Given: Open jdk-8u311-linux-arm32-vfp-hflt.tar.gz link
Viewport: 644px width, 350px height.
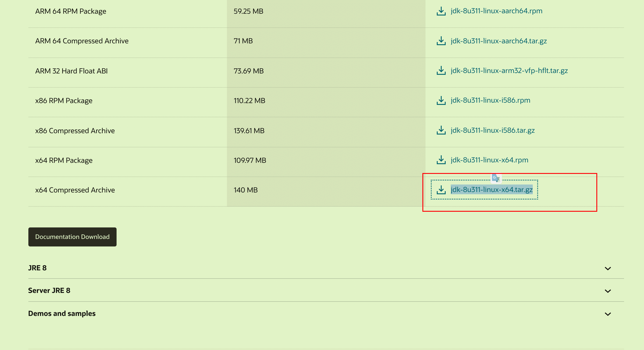Looking at the screenshot, I should pos(509,71).
